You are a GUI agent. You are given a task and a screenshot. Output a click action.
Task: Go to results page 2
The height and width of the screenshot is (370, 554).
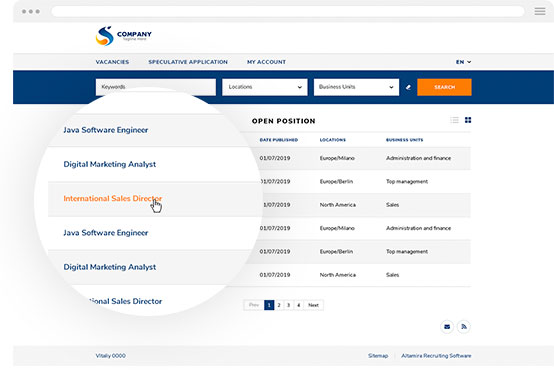click(x=279, y=305)
